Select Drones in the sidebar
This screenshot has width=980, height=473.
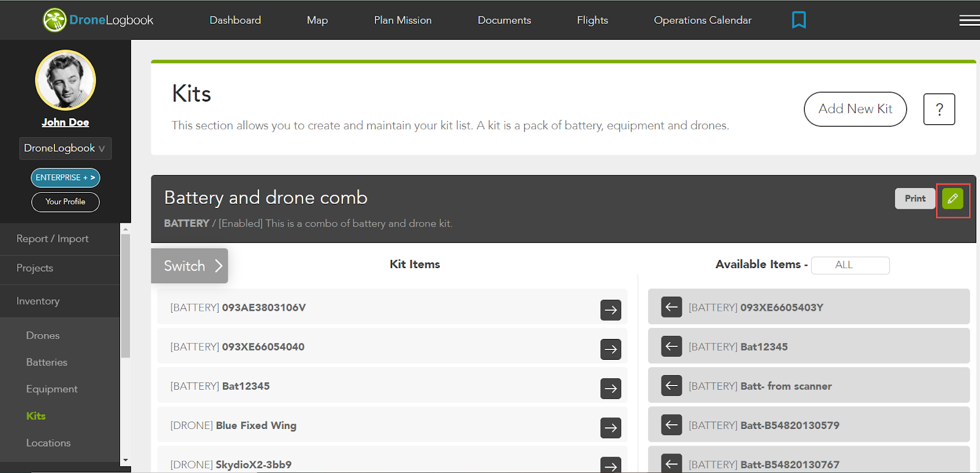[x=43, y=335]
